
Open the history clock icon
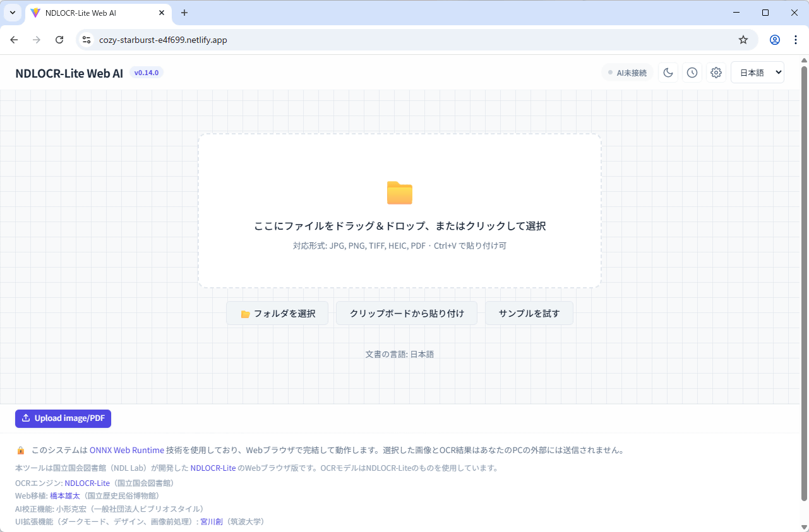pos(692,73)
